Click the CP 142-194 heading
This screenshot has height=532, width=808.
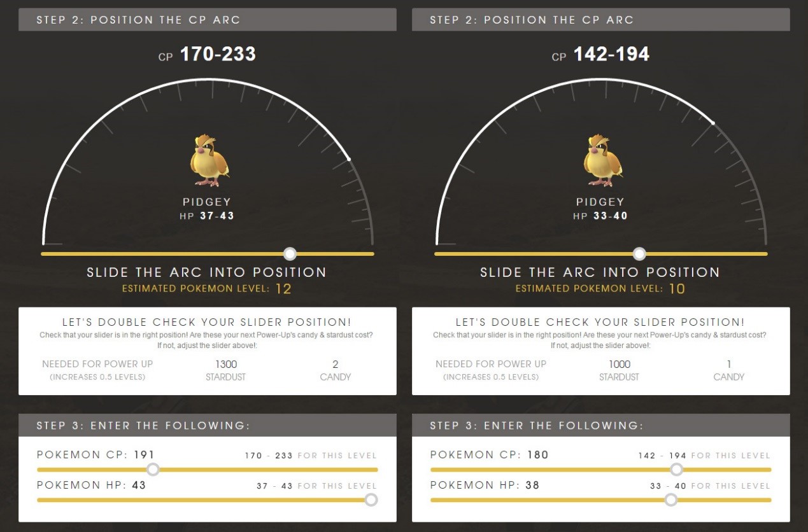coord(600,54)
